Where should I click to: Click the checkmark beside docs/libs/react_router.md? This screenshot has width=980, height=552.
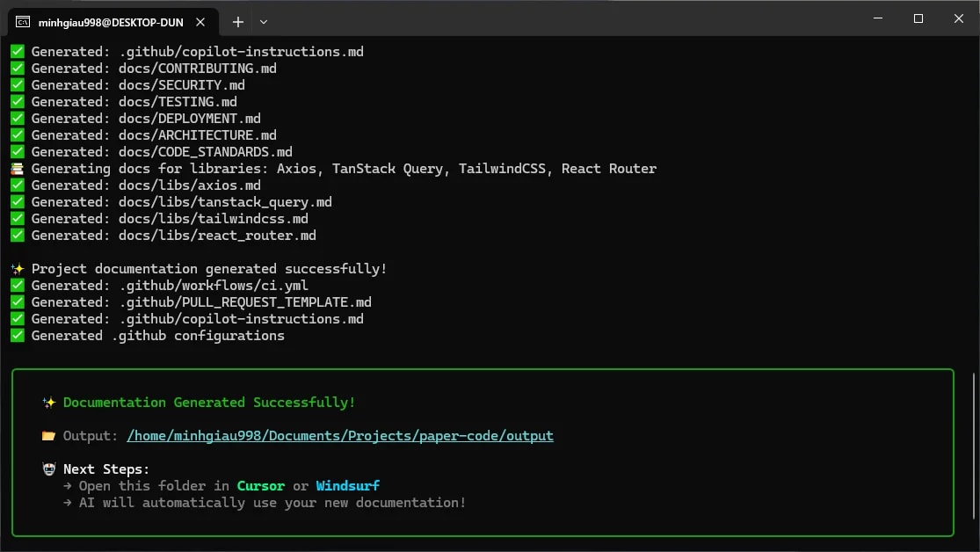click(17, 235)
